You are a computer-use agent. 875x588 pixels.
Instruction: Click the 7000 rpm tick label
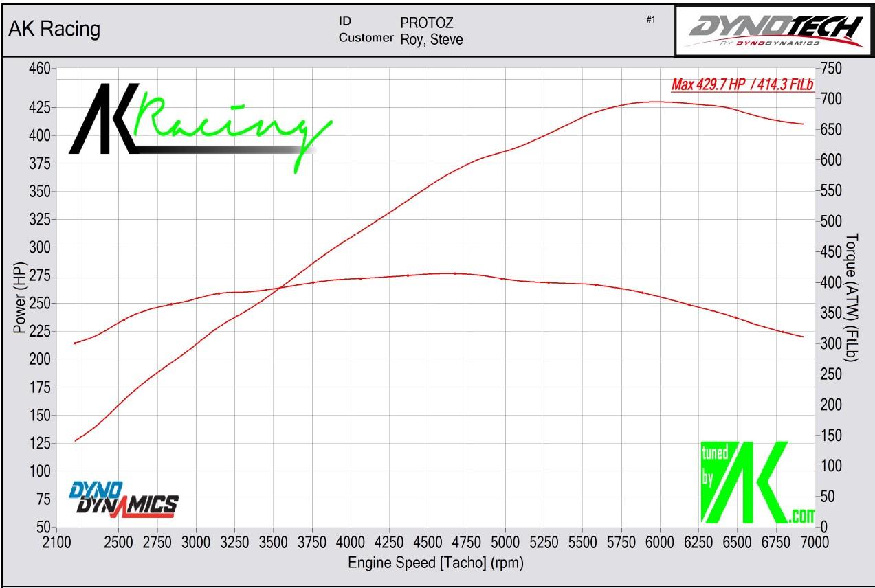(x=815, y=542)
